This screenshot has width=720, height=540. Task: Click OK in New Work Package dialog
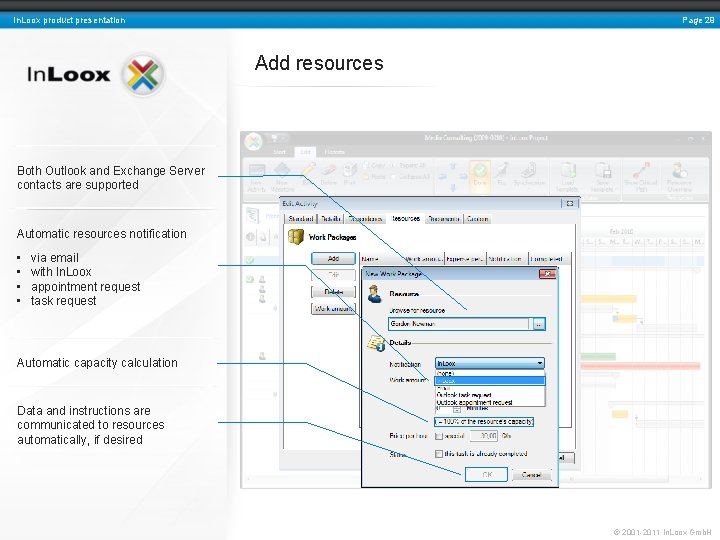[486, 474]
